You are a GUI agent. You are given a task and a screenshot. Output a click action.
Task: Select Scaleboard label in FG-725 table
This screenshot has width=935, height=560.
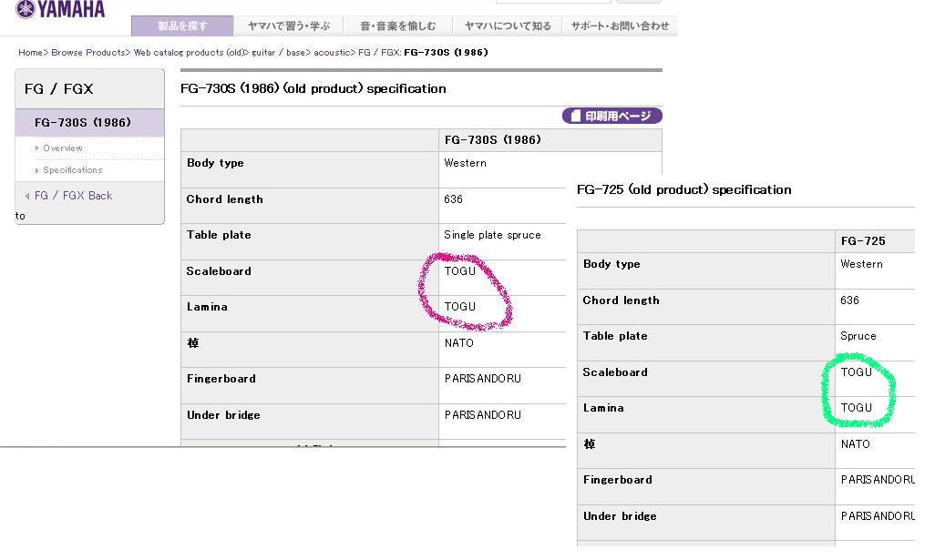click(615, 373)
